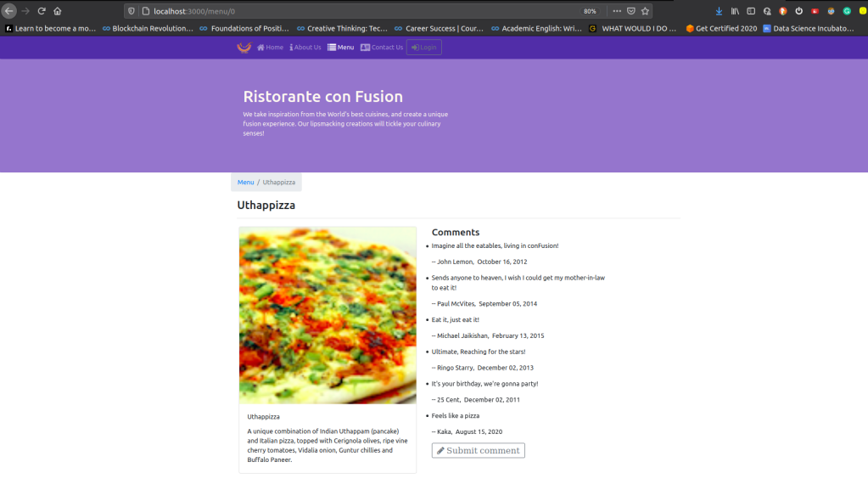Go to Contact Us page
Image resolution: width=868 pixels, height=479 pixels.
[382, 48]
